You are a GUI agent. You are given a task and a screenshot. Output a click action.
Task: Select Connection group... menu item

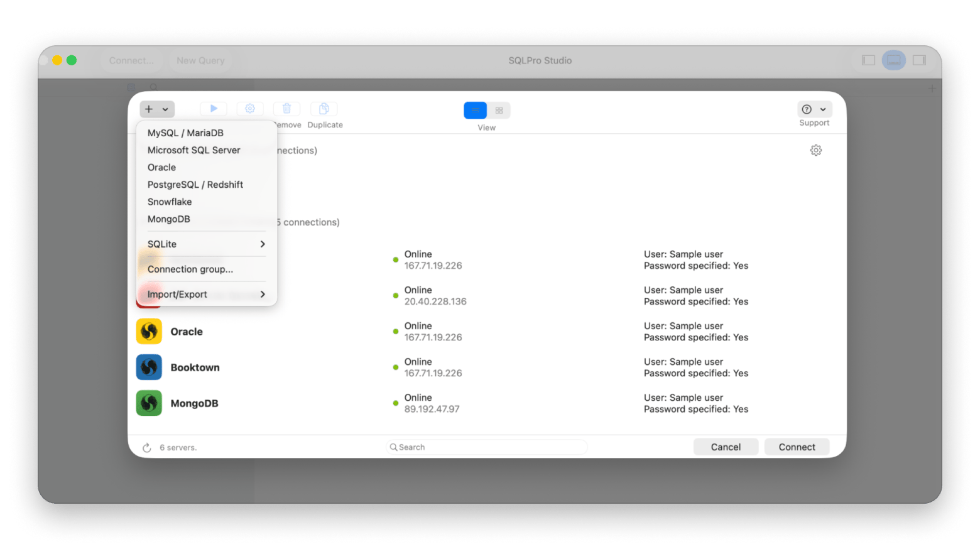(206, 269)
